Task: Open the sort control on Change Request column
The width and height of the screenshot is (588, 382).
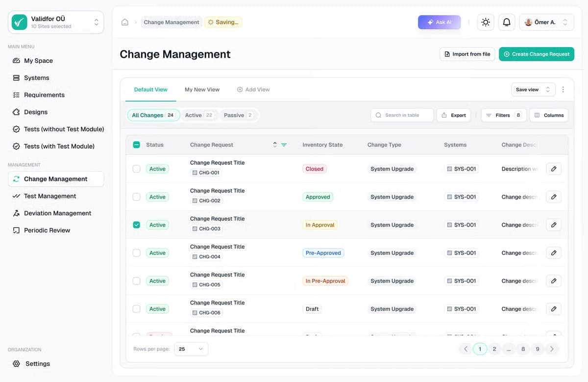Action: point(275,145)
